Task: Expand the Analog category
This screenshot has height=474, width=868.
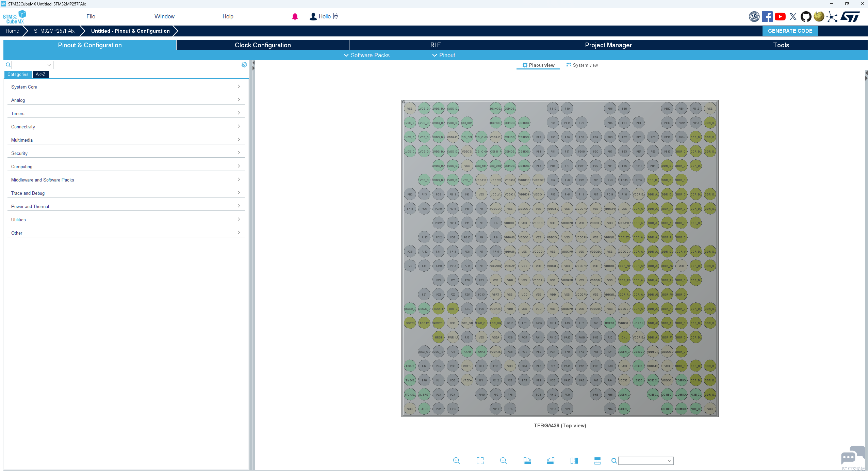Action: (x=126, y=100)
